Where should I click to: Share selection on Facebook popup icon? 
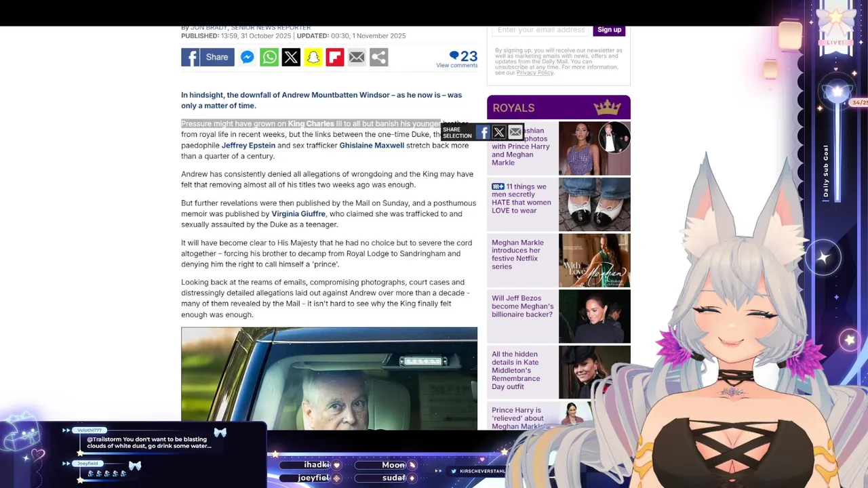point(483,132)
